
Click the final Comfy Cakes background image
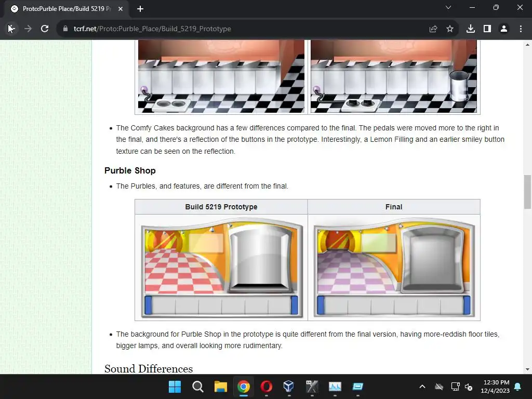(x=394, y=76)
